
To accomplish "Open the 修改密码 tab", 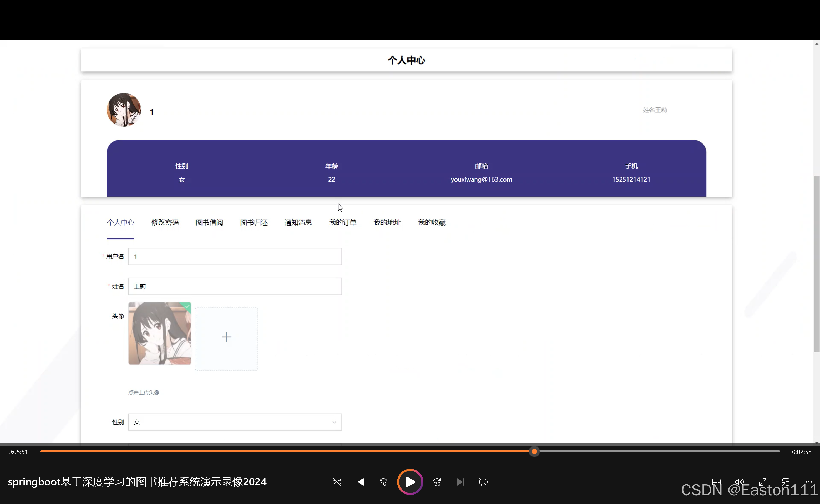I will tap(165, 222).
